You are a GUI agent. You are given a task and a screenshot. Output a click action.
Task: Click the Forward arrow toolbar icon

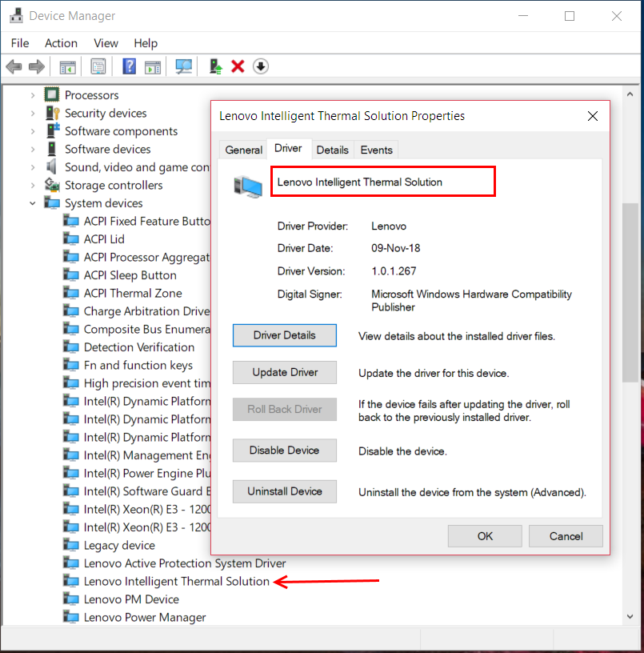(x=37, y=66)
